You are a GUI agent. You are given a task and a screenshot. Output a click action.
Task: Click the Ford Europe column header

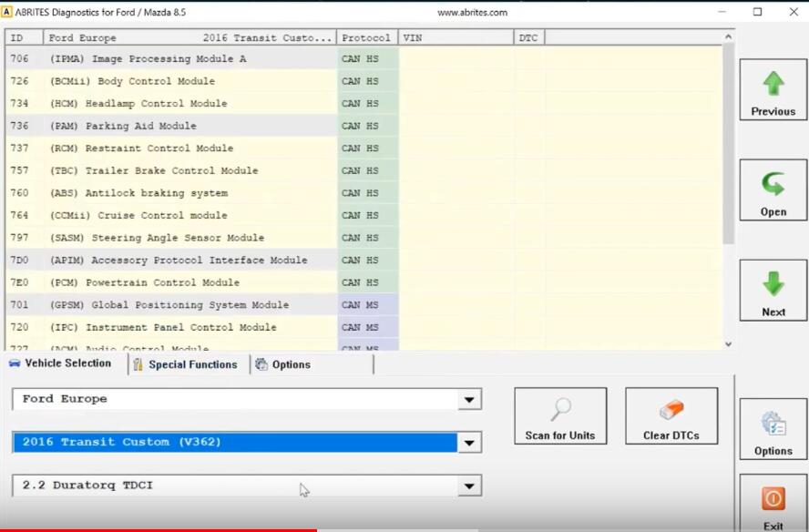click(x=189, y=37)
